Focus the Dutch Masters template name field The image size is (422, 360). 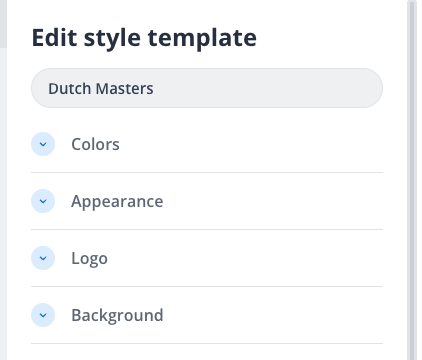(207, 88)
